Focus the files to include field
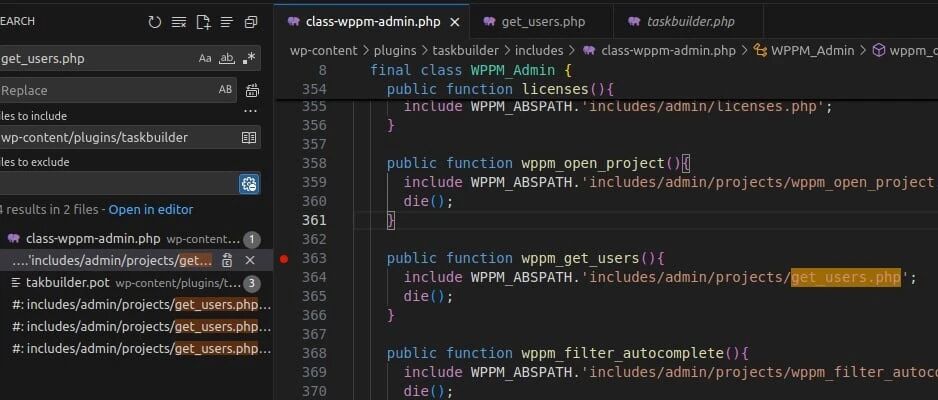This screenshot has width=938, height=400. [x=118, y=138]
